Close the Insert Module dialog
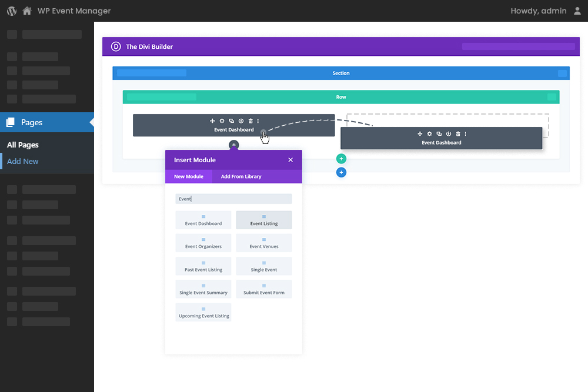This screenshot has width=588, height=392. coord(290,160)
